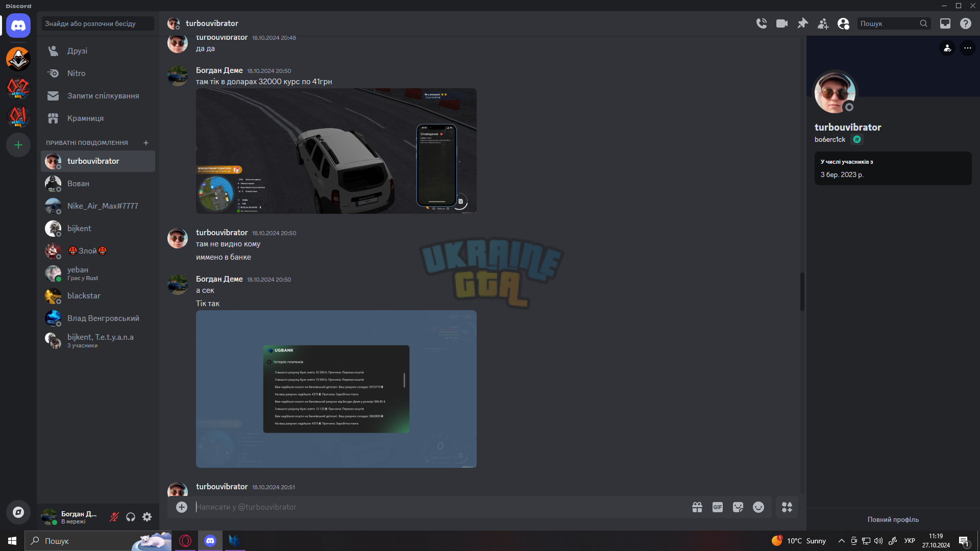This screenshot has width=980, height=551.
Task: Click the Discord taskbar icon
Action: click(x=210, y=541)
